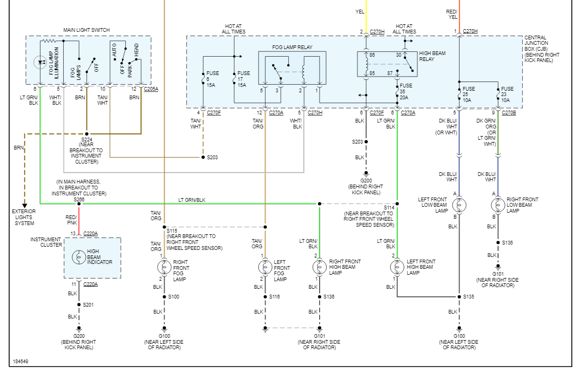
Task: Select the Left Front Fog Lamp symbol
Action: pyautogui.click(x=265, y=267)
